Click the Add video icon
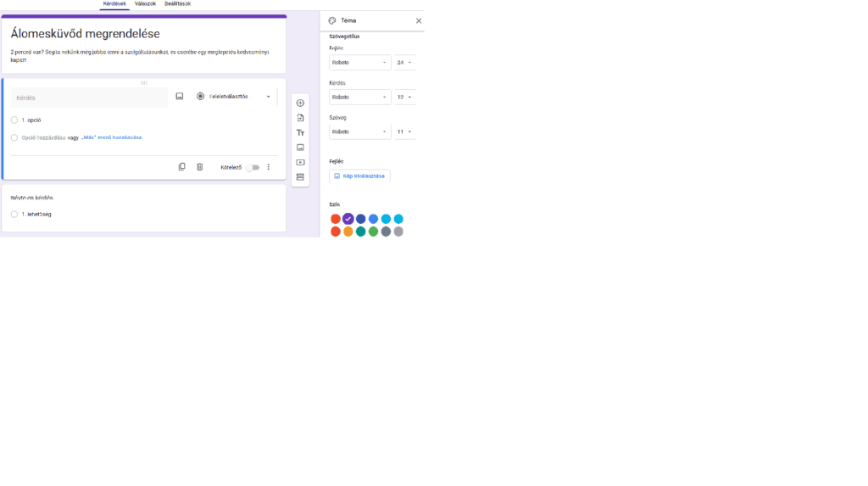868x486 pixels. click(x=300, y=162)
